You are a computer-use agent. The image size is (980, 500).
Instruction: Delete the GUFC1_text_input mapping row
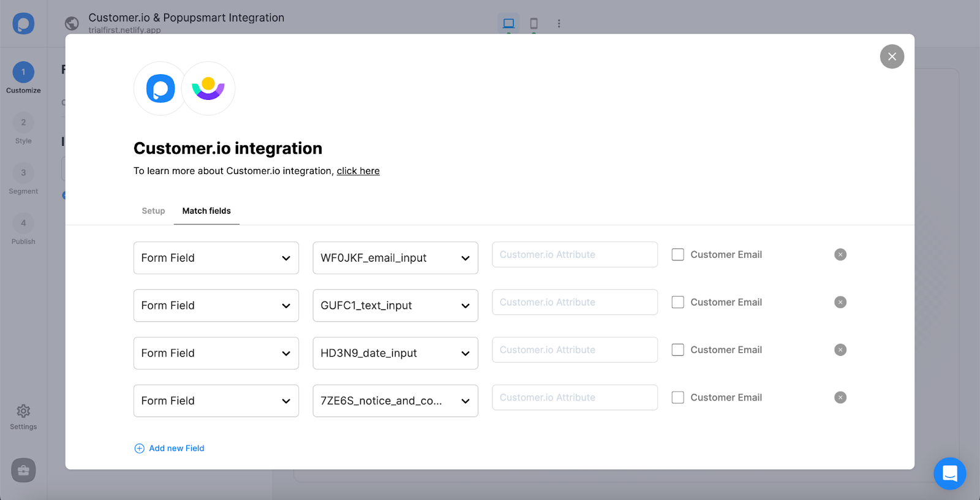[840, 302]
